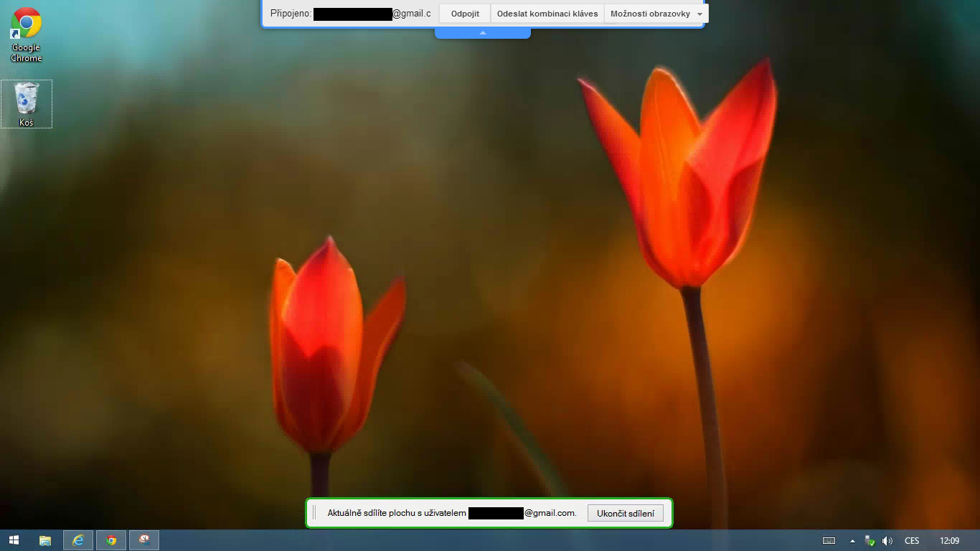The image size is (980, 551).
Task: End sharing via Ukončit sdílení button
Action: (x=626, y=513)
